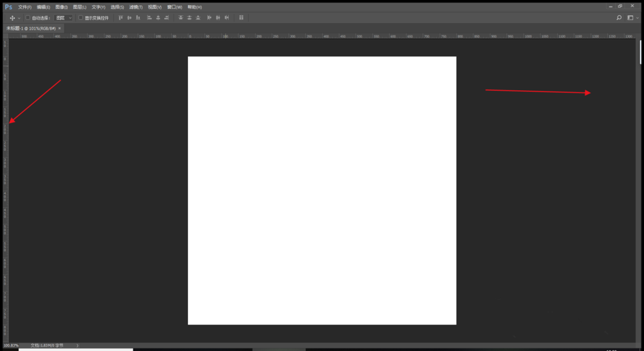Click the ruler origin corner box

click(6, 36)
